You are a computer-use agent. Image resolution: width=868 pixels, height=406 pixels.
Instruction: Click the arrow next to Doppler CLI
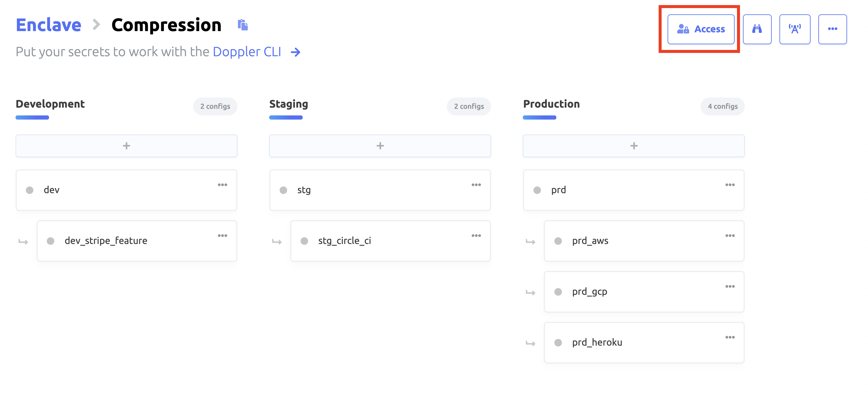point(296,52)
